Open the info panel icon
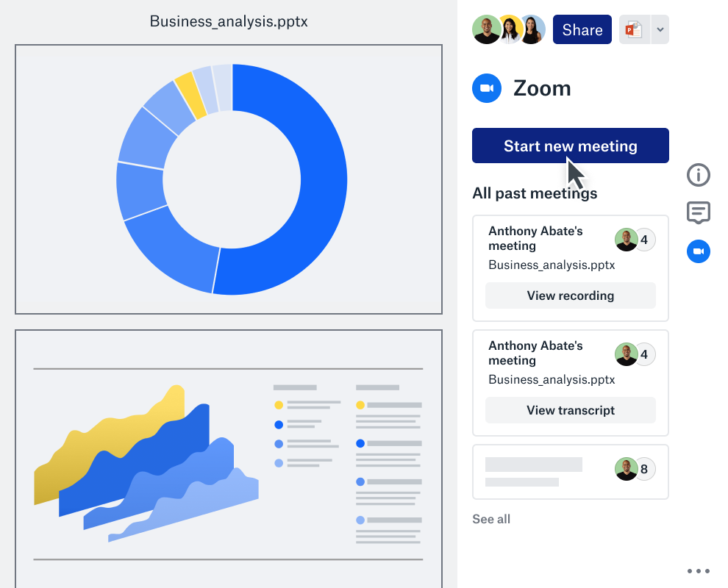The width and height of the screenshot is (728, 588). (698, 175)
